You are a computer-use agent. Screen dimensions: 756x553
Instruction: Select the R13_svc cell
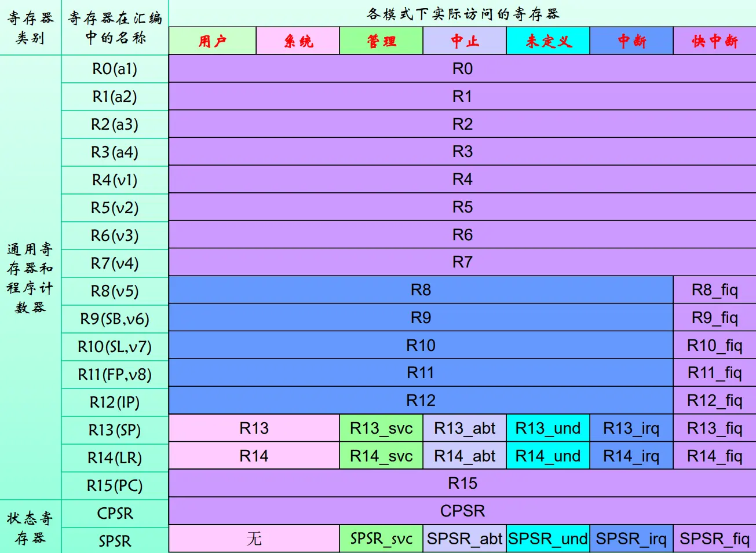(x=381, y=428)
